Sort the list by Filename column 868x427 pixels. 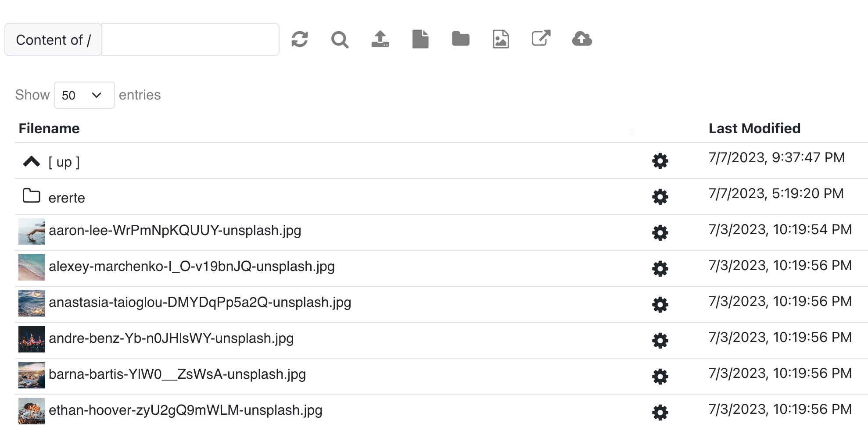coord(49,128)
